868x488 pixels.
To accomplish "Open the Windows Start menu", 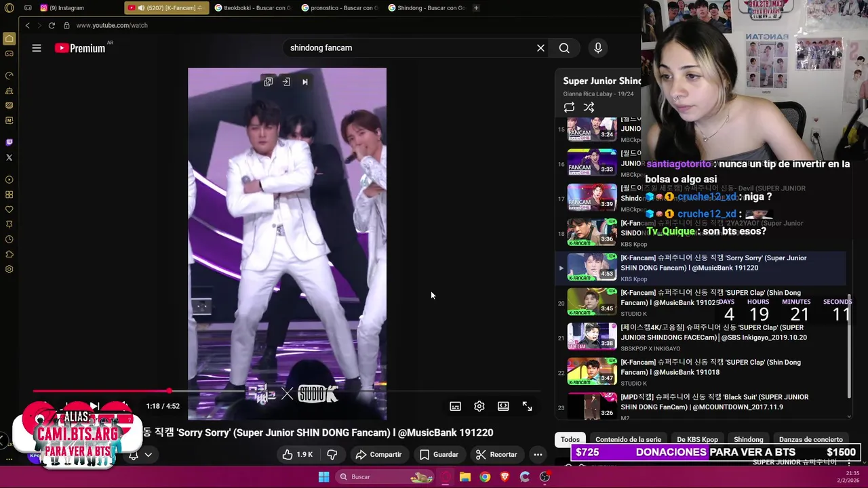I will (323, 476).
